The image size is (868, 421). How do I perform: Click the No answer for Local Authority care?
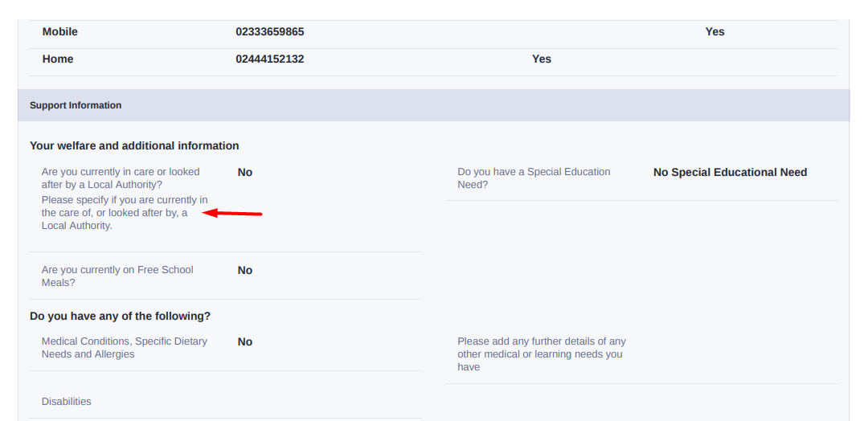click(245, 173)
